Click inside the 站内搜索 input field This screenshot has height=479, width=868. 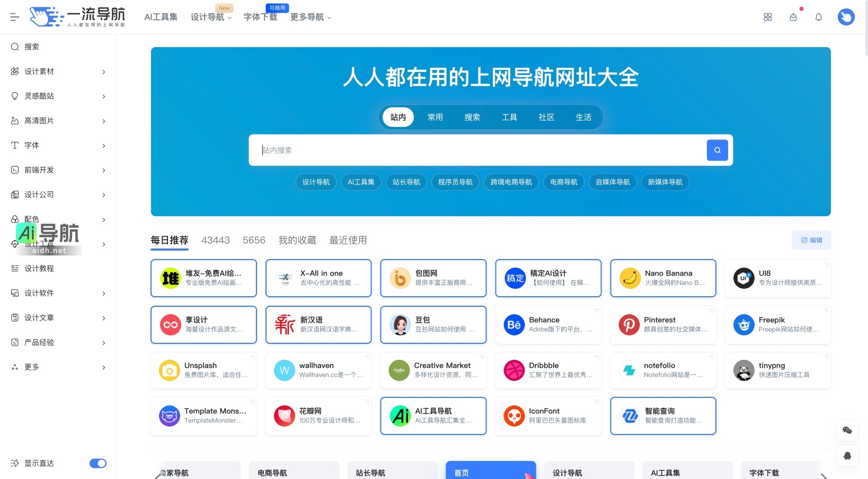[477, 150]
